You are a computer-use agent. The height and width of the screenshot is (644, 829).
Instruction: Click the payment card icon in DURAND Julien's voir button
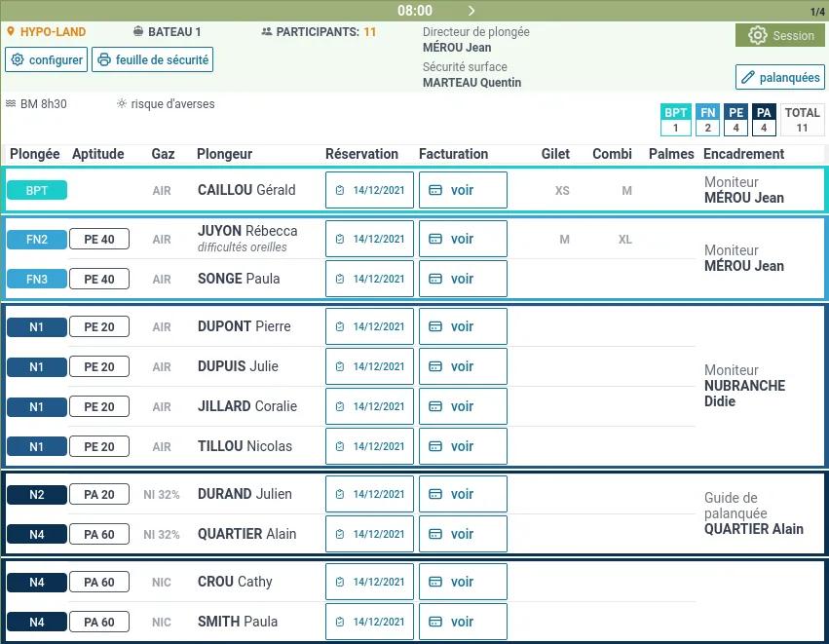coord(436,494)
